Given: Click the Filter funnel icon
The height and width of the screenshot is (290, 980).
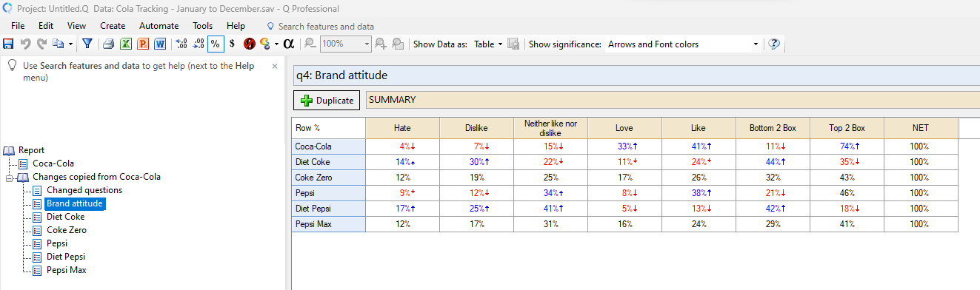Looking at the screenshot, I should (87, 44).
